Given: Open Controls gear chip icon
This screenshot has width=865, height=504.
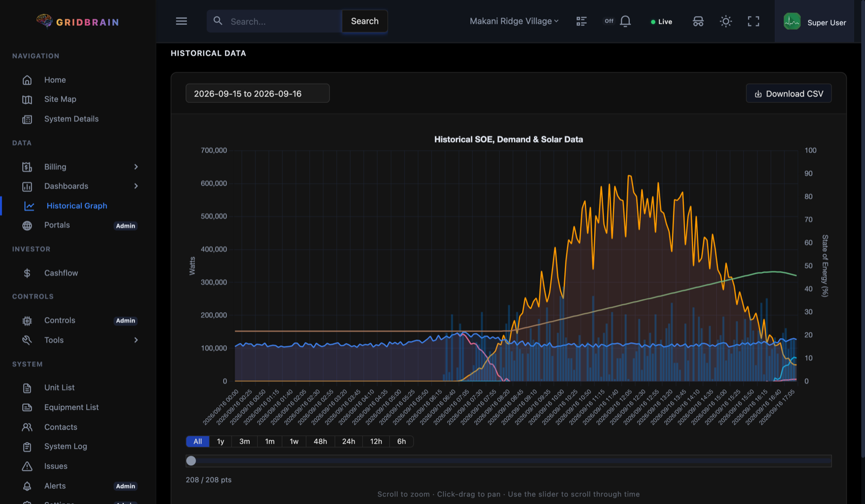Looking at the screenshot, I should [27, 321].
